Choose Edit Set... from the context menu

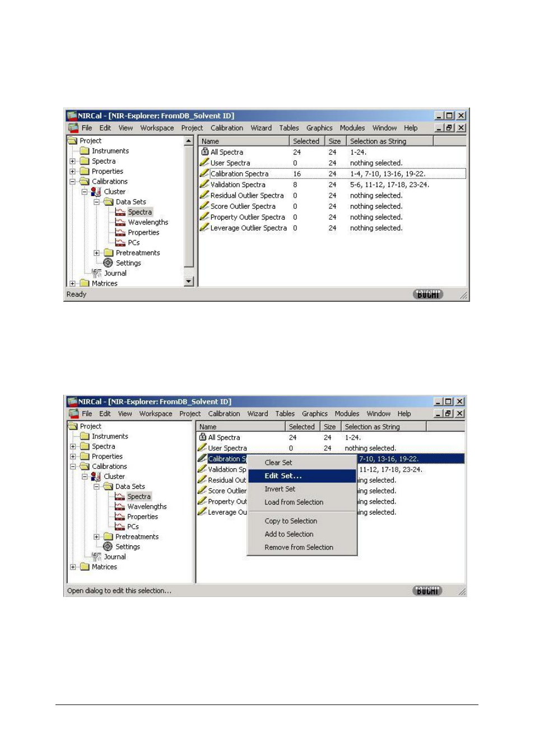click(302, 476)
